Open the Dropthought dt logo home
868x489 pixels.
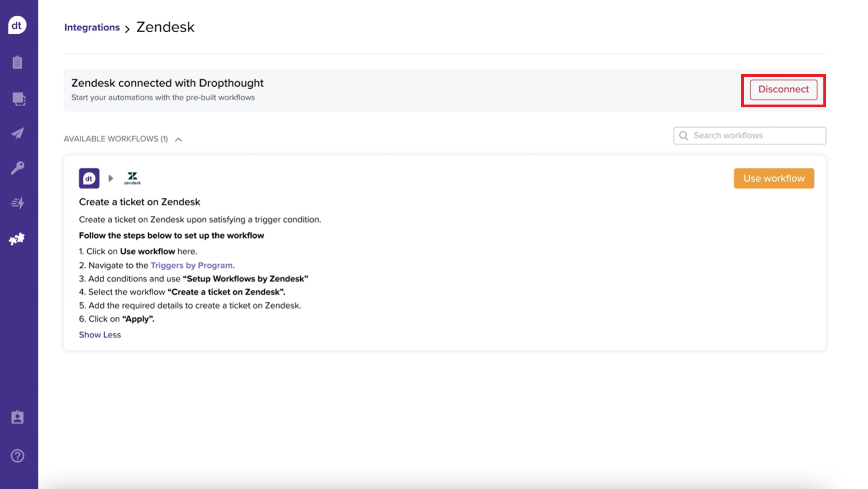(17, 25)
